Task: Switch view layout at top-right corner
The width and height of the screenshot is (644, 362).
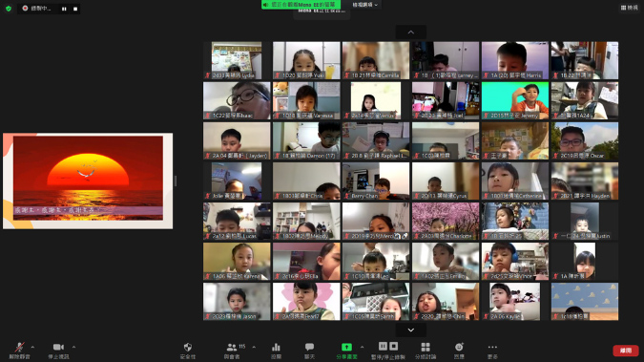Action: [630, 8]
